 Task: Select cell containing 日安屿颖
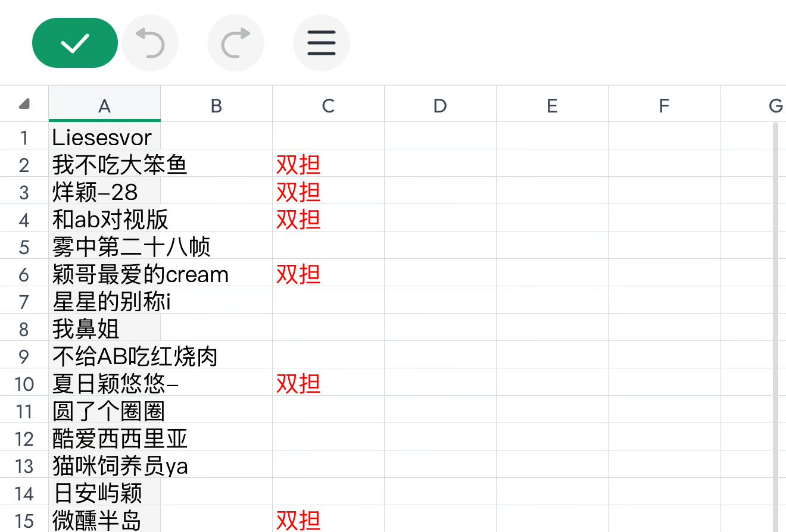point(104,492)
